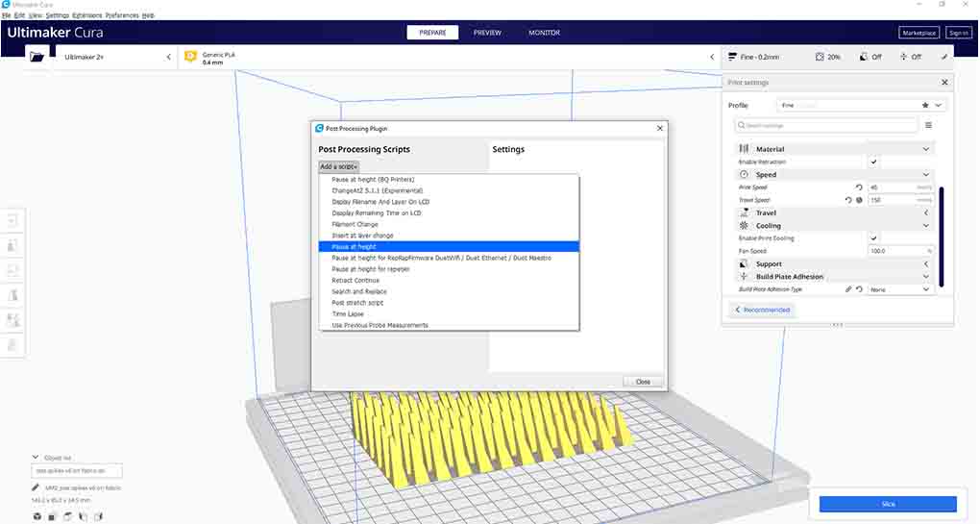
Task: Click the Generic PLA material icon
Action: point(190,57)
